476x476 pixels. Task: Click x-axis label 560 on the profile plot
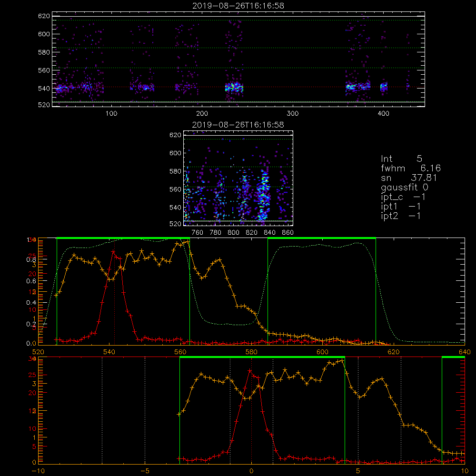click(180, 352)
